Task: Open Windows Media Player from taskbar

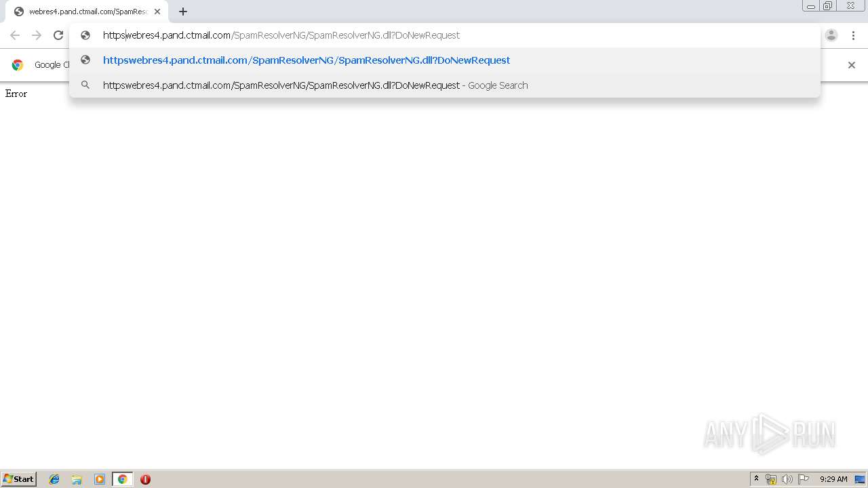Action: 100,479
